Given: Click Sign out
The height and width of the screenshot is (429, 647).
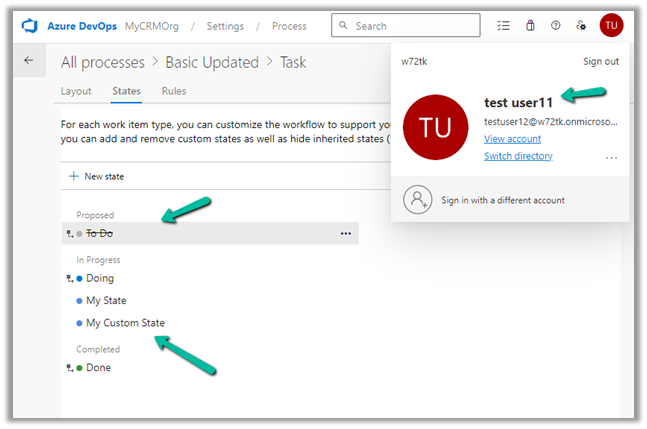Looking at the screenshot, I should (601, 61).
